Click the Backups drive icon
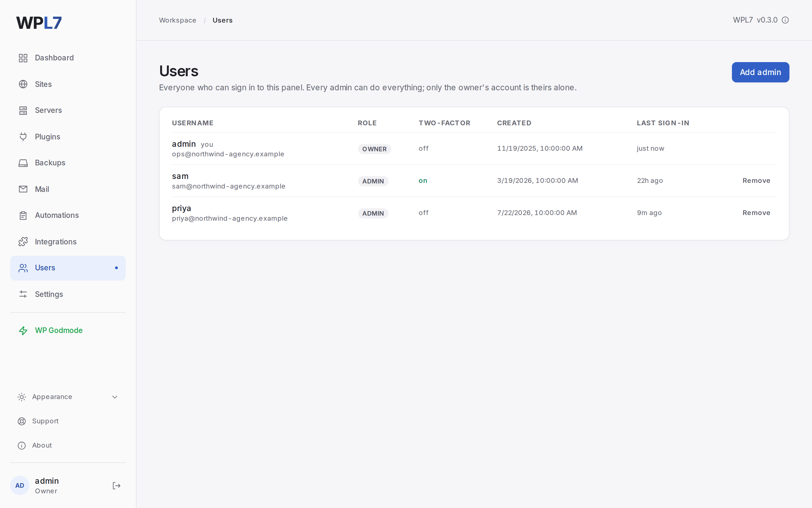The height and width of the screenshot is (508, 812). tap(23, 163)
